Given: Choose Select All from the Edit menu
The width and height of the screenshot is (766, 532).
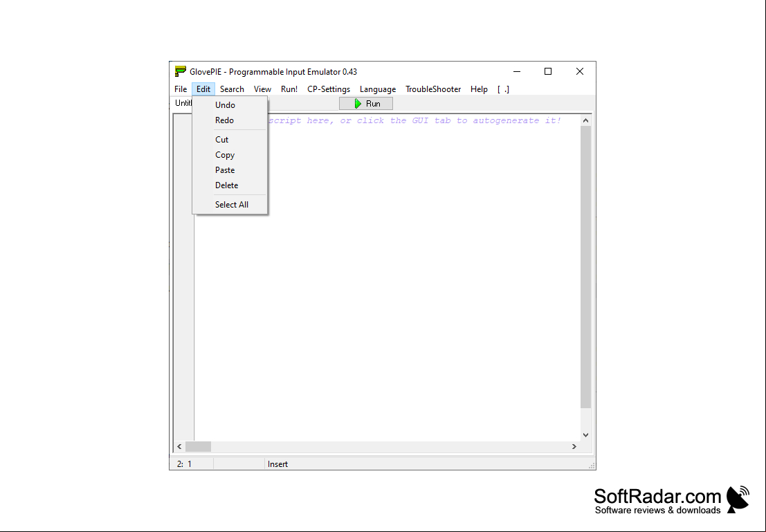Looking at the screenshot, I should pos(230,205).
